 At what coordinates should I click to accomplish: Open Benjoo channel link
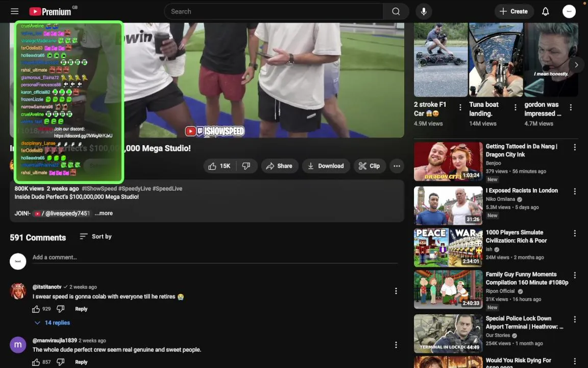click(493, 163)
